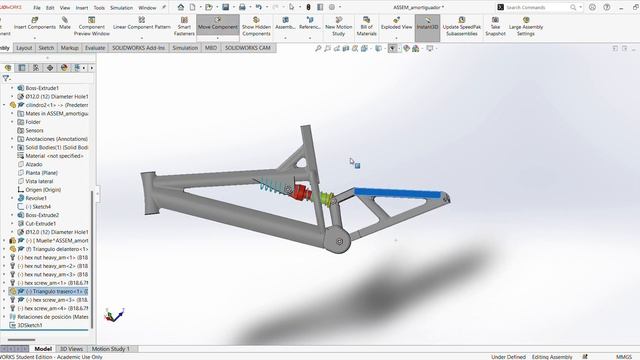
Task: Open the Exploded View dropdown arrow
Action: click(x=396, y=38)
